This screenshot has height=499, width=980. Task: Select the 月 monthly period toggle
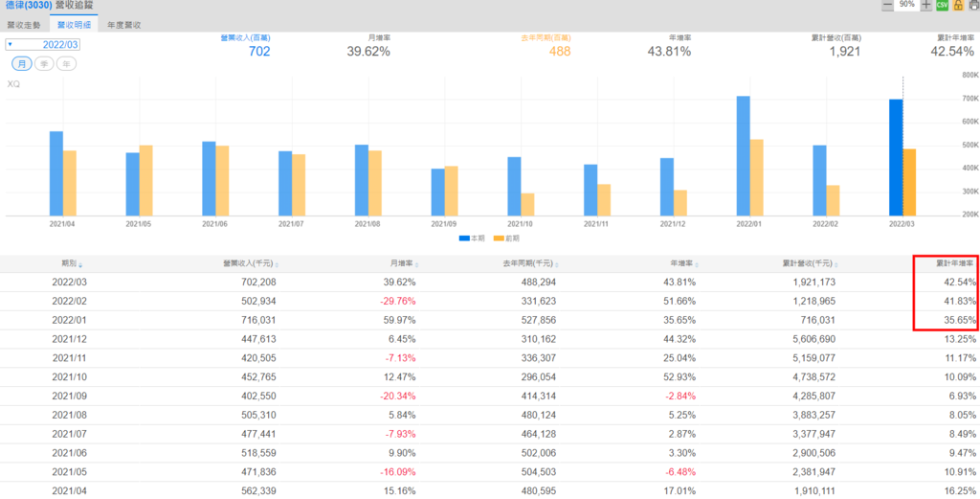[x=21, y=64]
